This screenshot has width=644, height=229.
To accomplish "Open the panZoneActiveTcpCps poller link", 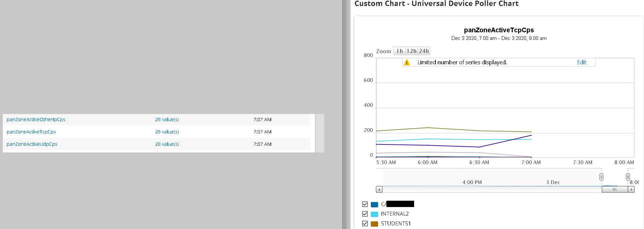I will [31, 132].
